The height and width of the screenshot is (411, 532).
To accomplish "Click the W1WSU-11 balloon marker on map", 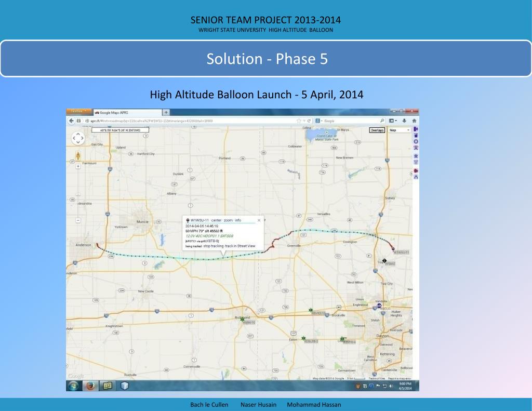I will (x=393, y=249).
